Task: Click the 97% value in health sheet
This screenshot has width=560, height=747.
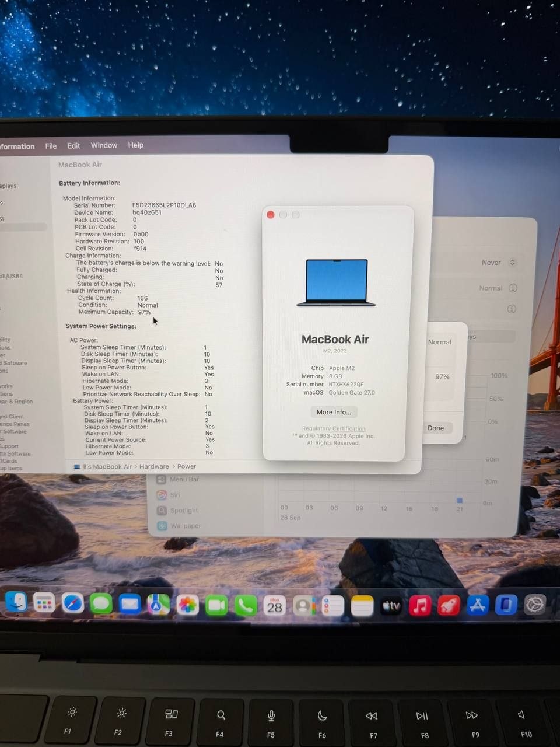Action: [x=442, y=377]
